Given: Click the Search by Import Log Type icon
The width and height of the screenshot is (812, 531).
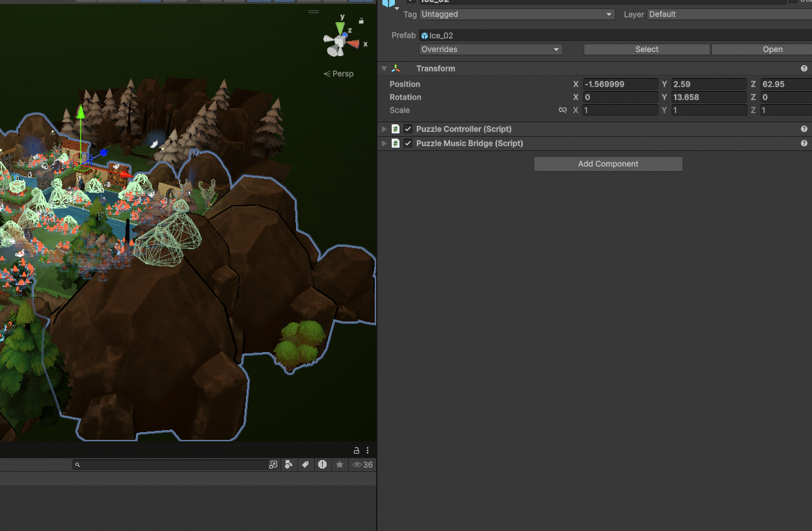Looking at the screenshot, I should [x=322, y=465].
